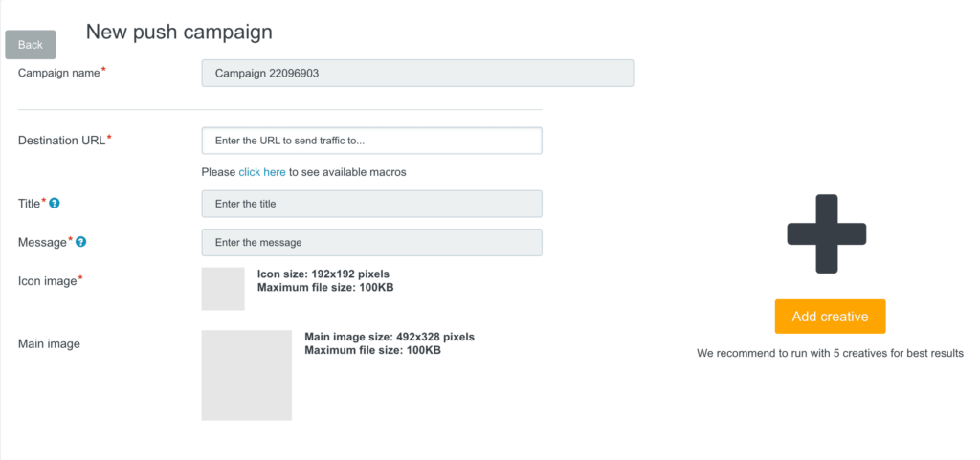The width and height of the screenshot is (980, 460).
Task: Click the Main image label
Action: (x=49, y=343)
